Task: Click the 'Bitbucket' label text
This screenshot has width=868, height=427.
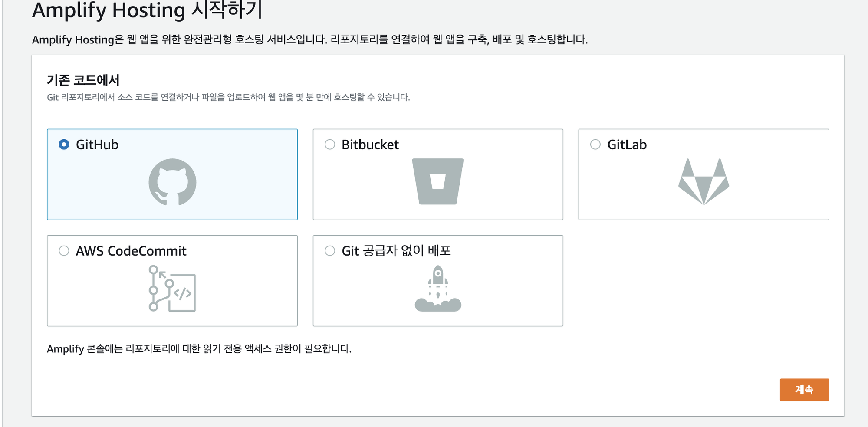Action: (370, 145)
